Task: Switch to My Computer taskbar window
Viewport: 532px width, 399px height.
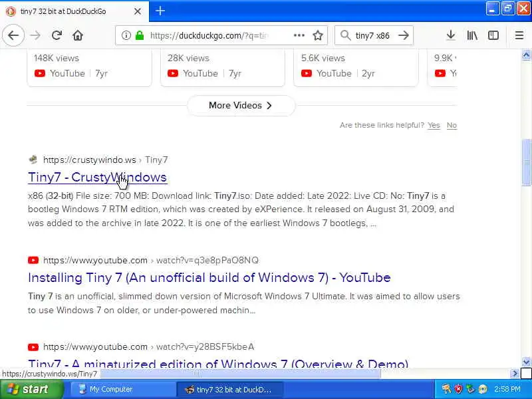Action: [122, 389]
